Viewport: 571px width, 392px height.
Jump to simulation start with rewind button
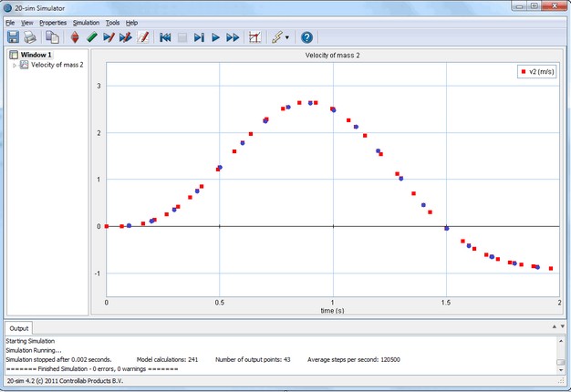click(x=165, y=37)
